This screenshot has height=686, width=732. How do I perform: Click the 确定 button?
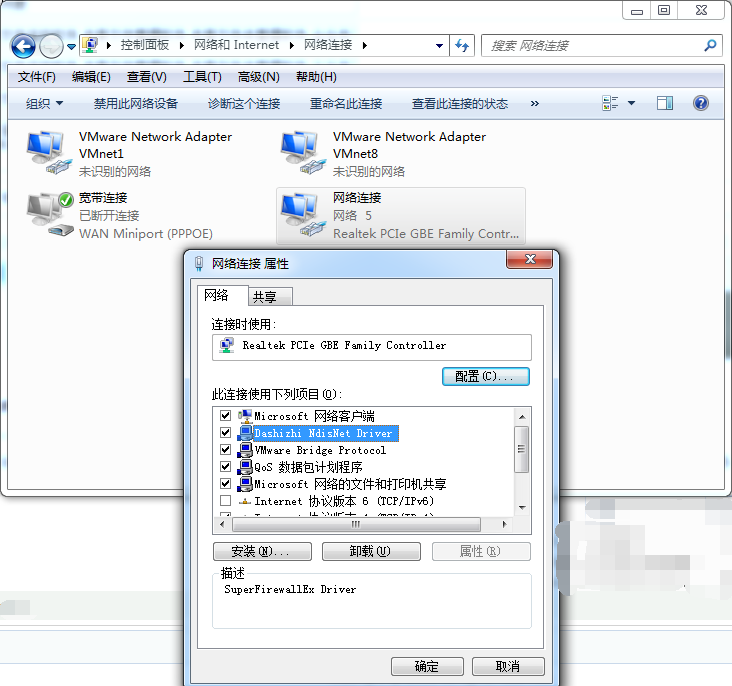(427, 666)
